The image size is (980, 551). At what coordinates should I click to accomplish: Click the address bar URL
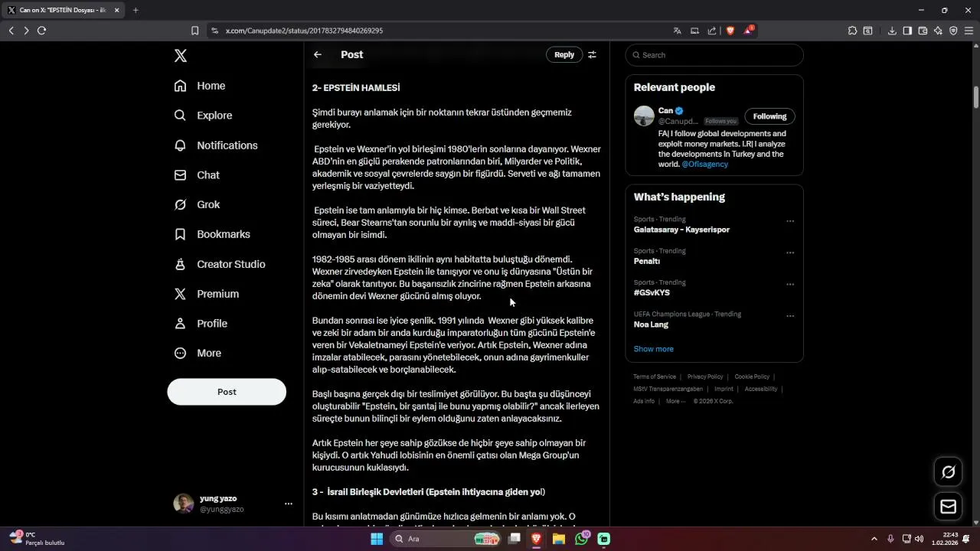point(304,31)
